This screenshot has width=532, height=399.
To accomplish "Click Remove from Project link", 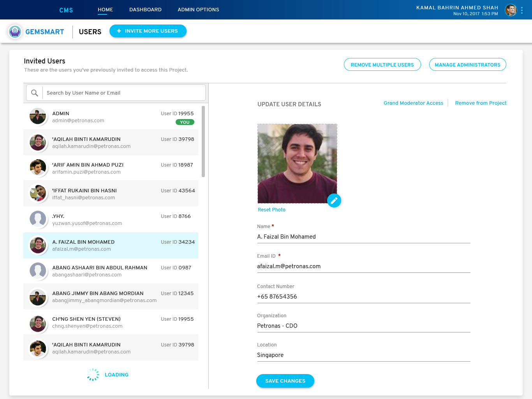I will click(481, 103).
